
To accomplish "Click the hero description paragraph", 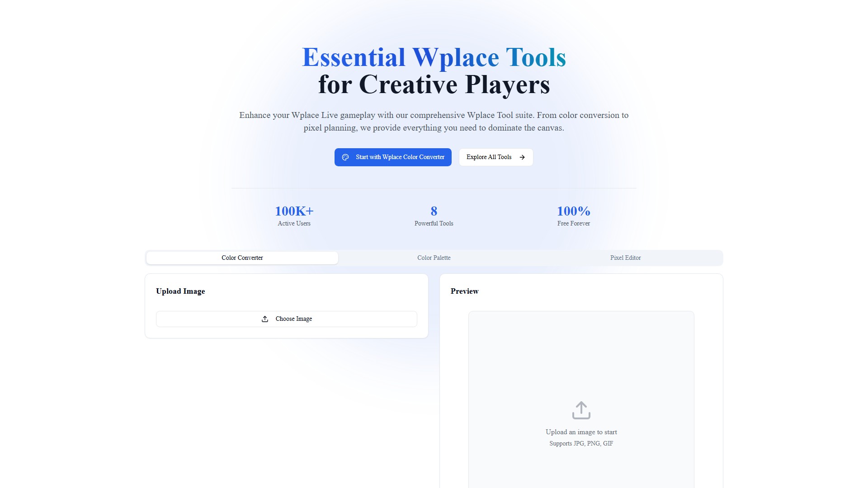I will click(434, 122).
